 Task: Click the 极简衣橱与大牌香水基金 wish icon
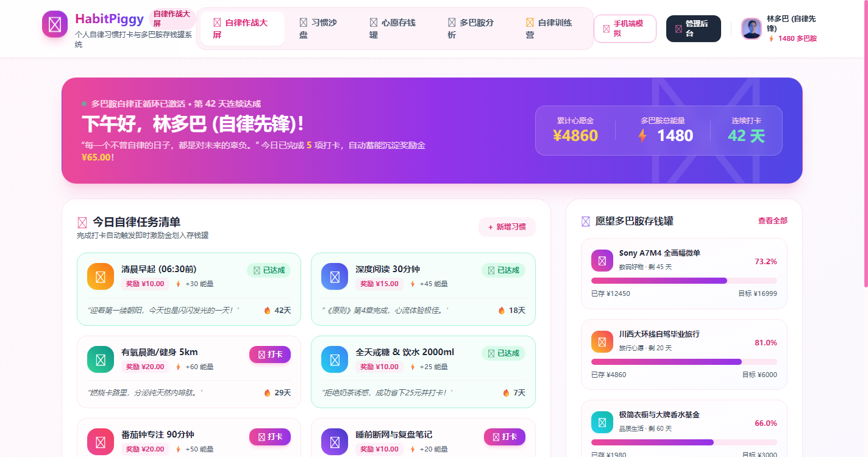point(602,422)
